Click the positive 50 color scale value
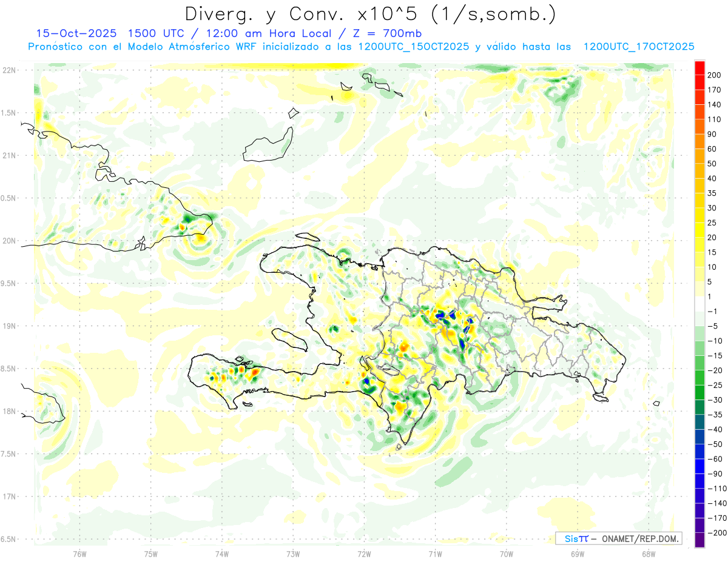Screen dimensions: 728x562 pyautogui.click(x=712, y=164)
